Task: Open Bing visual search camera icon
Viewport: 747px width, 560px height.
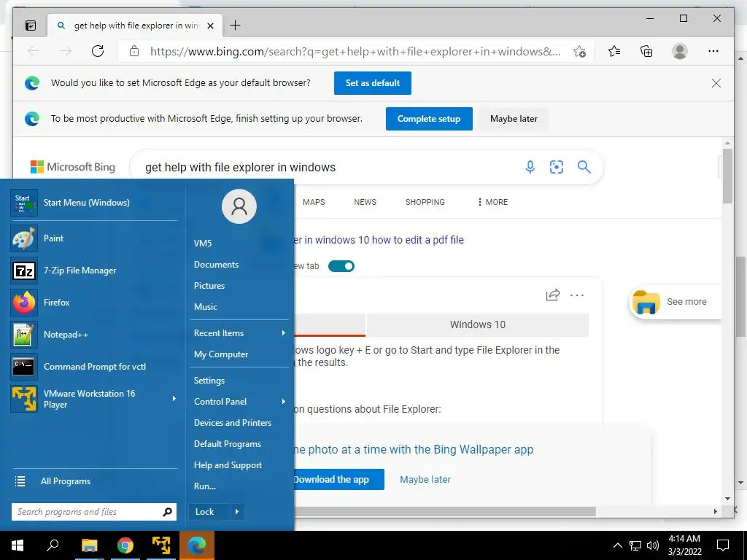Action: (557, 167)
